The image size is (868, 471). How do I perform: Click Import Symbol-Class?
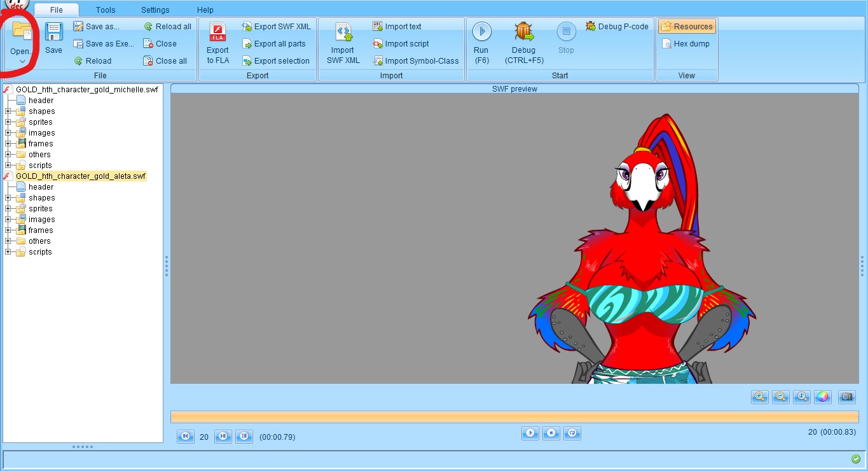point(416,61)
